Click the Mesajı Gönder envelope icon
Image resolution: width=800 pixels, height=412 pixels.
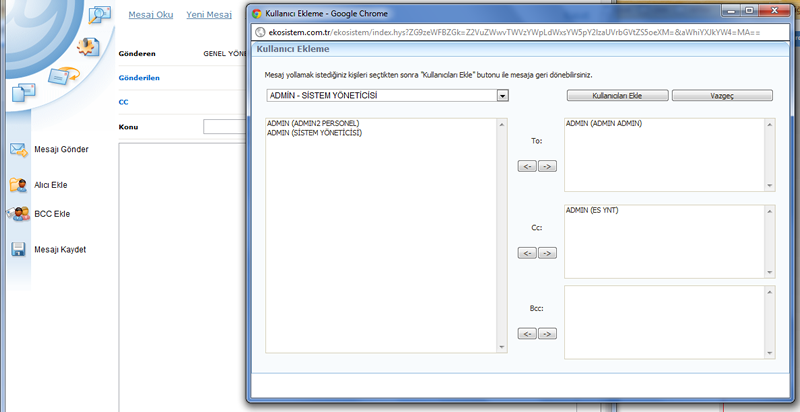(18, 150)
